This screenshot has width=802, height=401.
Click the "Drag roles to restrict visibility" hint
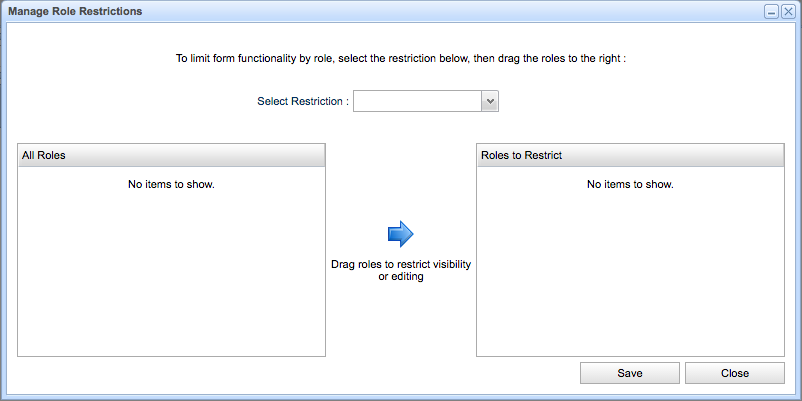tap(400, 265)
